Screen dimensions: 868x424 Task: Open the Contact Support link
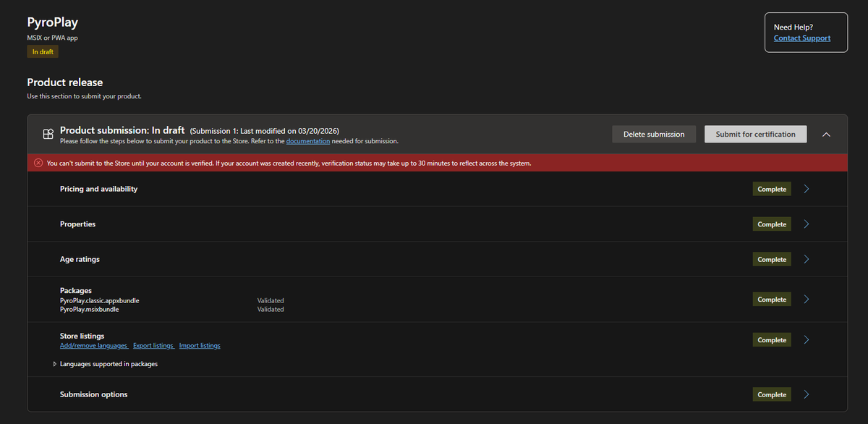point(802,38)
